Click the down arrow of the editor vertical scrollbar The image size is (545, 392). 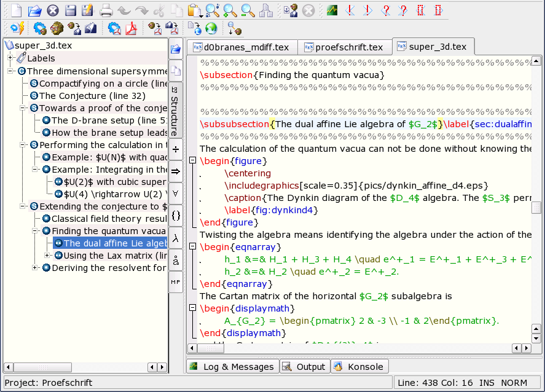(x=536, y=338)
